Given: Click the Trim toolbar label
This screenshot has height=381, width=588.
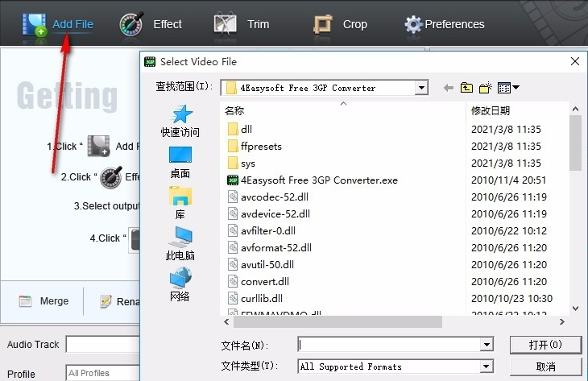Looking at the screenshot, I should [x=258, y=24].
